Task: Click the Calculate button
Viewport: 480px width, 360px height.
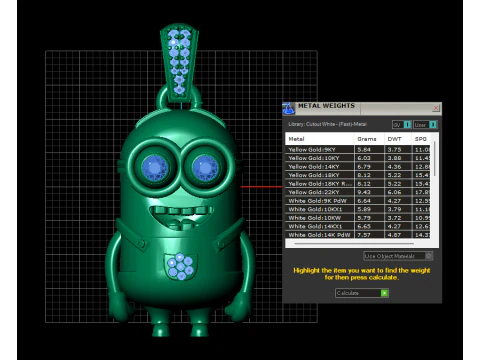Action: tap(362, 293)
